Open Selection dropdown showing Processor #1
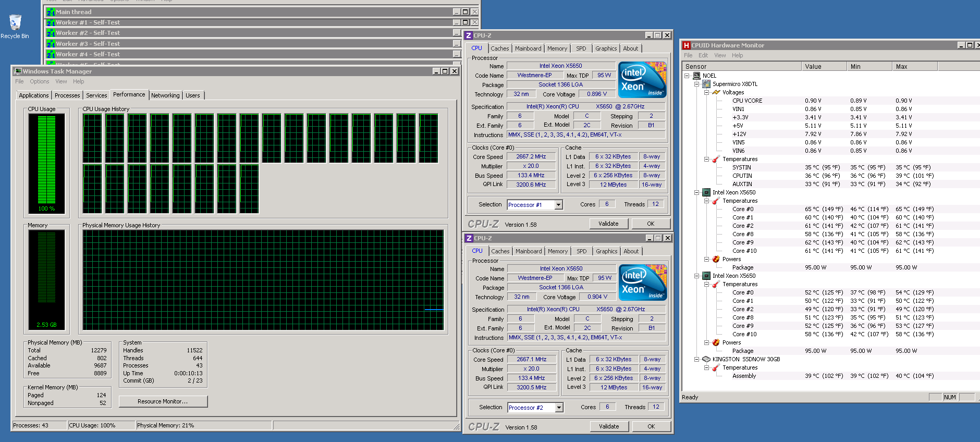The image size is (980, 442). 558,205
